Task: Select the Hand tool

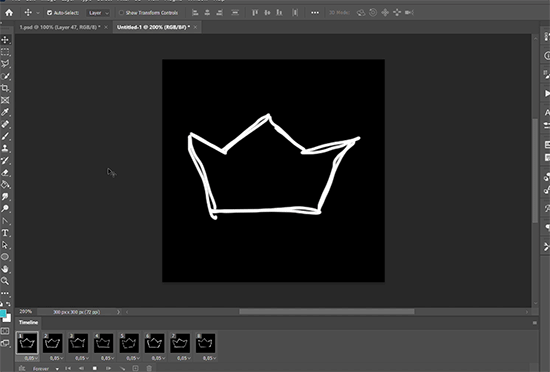Action: [x=5, y=269]
